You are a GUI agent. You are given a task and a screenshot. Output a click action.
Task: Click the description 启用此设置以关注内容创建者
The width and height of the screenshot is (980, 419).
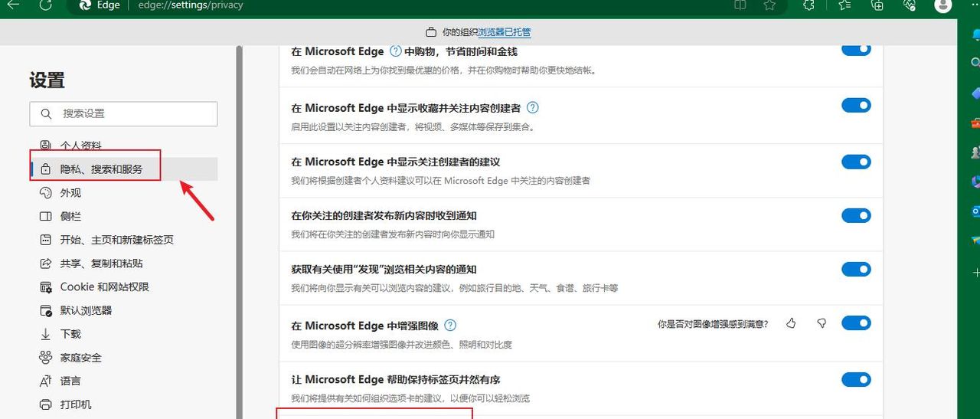413,127
